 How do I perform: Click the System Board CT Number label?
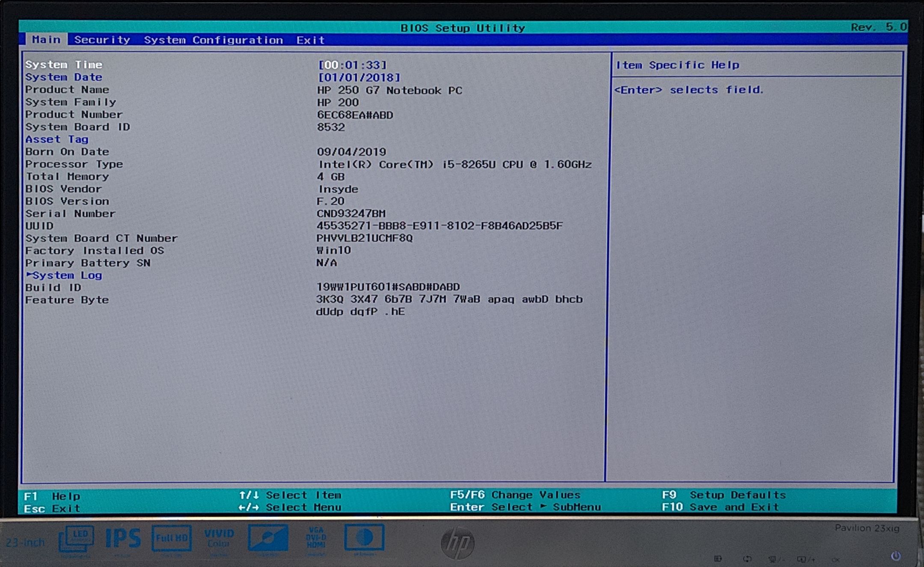[101, 238]
